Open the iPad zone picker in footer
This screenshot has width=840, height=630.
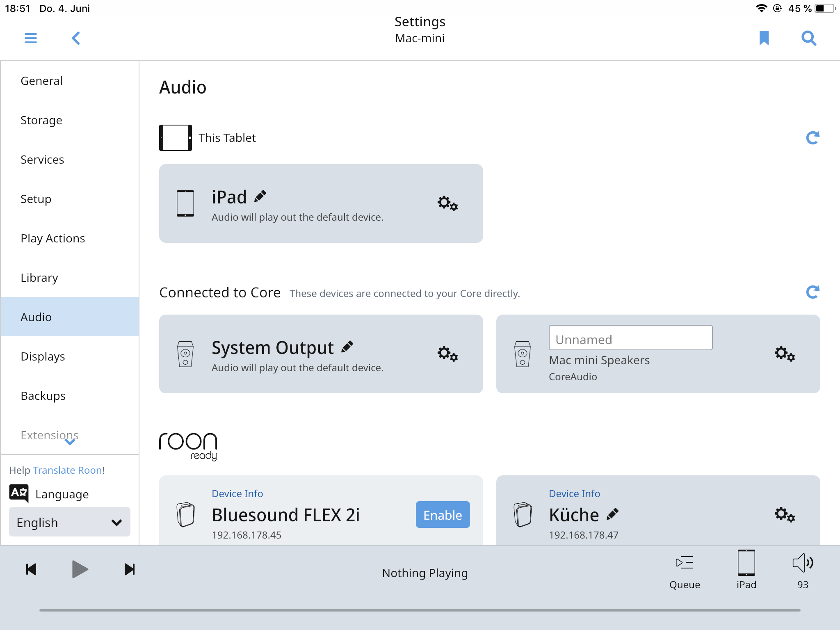pyautogui.click(x=746, y=570)
